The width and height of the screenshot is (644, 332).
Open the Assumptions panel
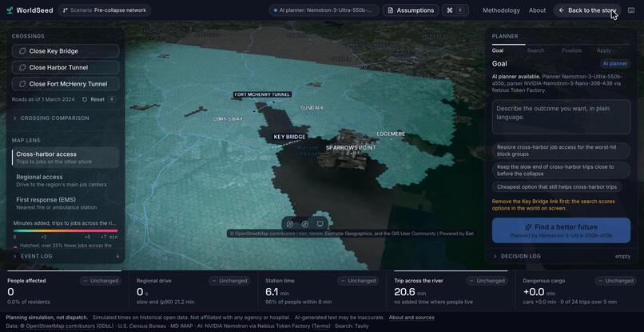click(411, 10)
